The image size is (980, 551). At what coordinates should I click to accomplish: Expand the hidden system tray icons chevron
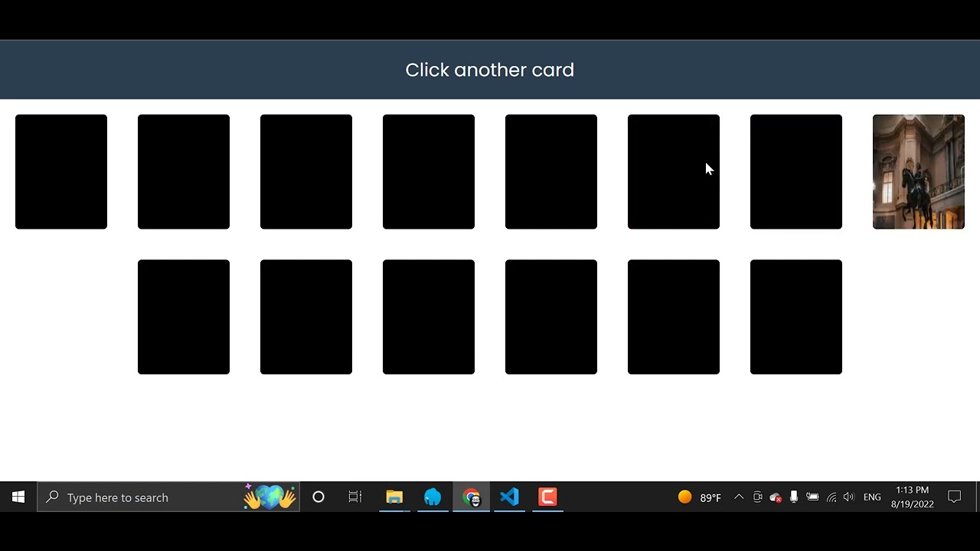tap(739, 497)
